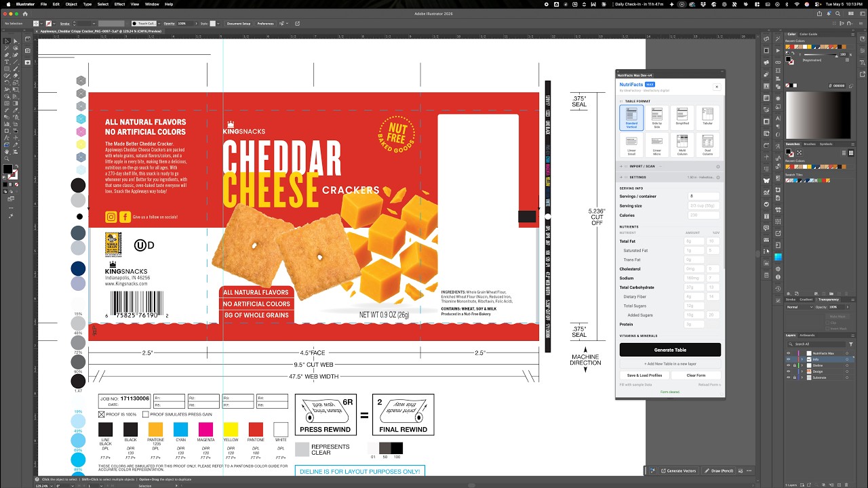Viewport: 868px width, 488px height.
Task: Hide the Design layer
Action: (788, 371)
